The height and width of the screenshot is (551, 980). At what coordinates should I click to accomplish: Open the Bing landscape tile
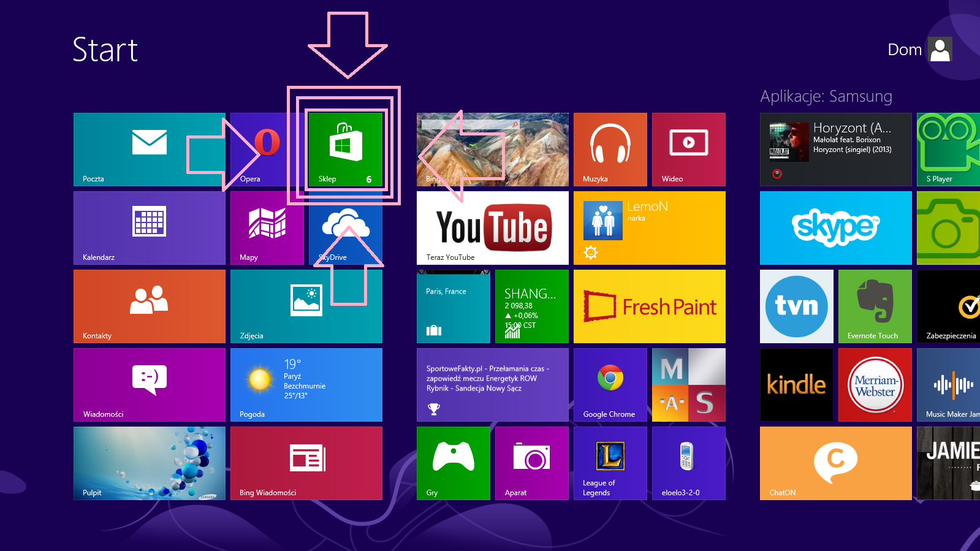click(493, 150)
